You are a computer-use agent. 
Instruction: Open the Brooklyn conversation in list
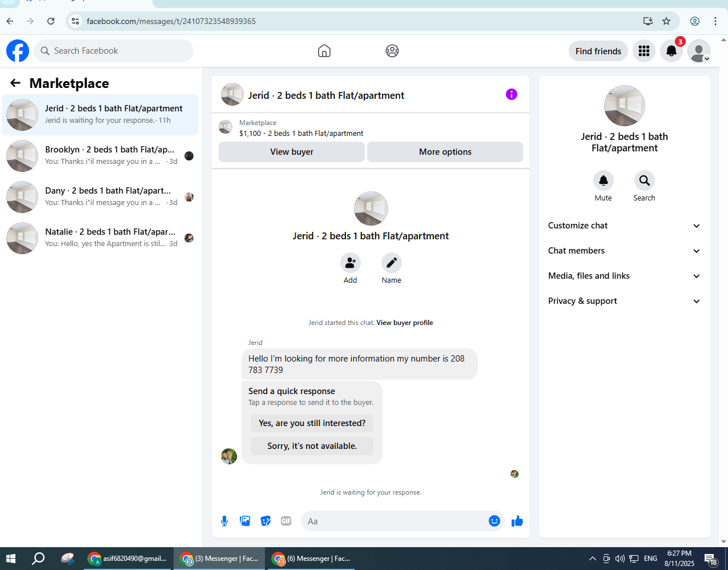point(100,156)
